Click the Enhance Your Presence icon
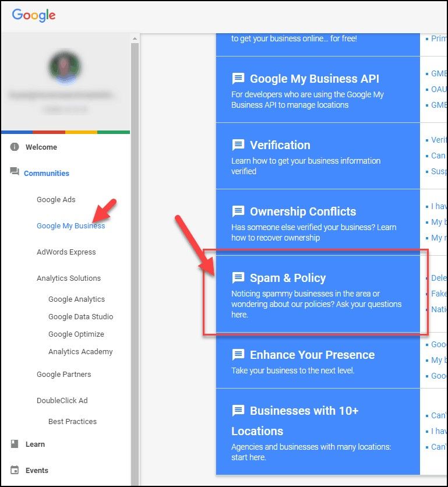The image size is (448, 487). click(x=238, y=355)
